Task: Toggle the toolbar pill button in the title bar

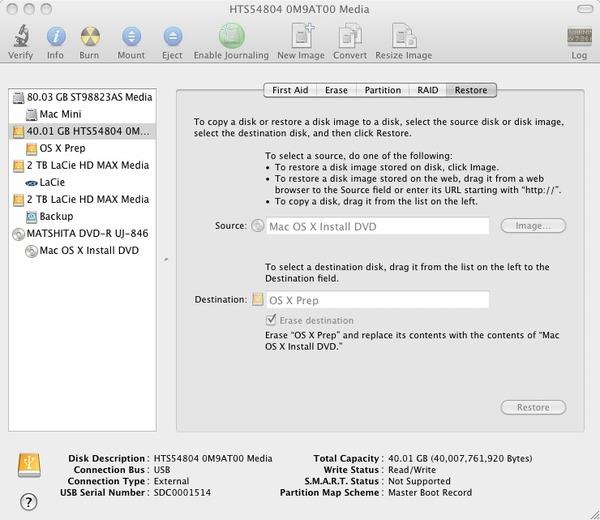Action: [585, 9]
